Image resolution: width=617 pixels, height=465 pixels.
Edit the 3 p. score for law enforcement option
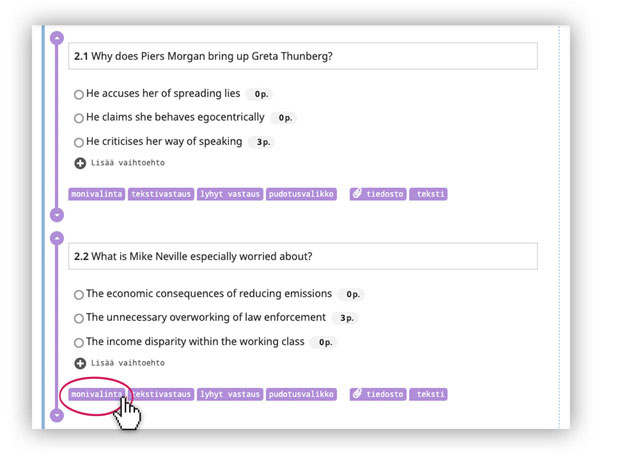(x=346, y=318)
